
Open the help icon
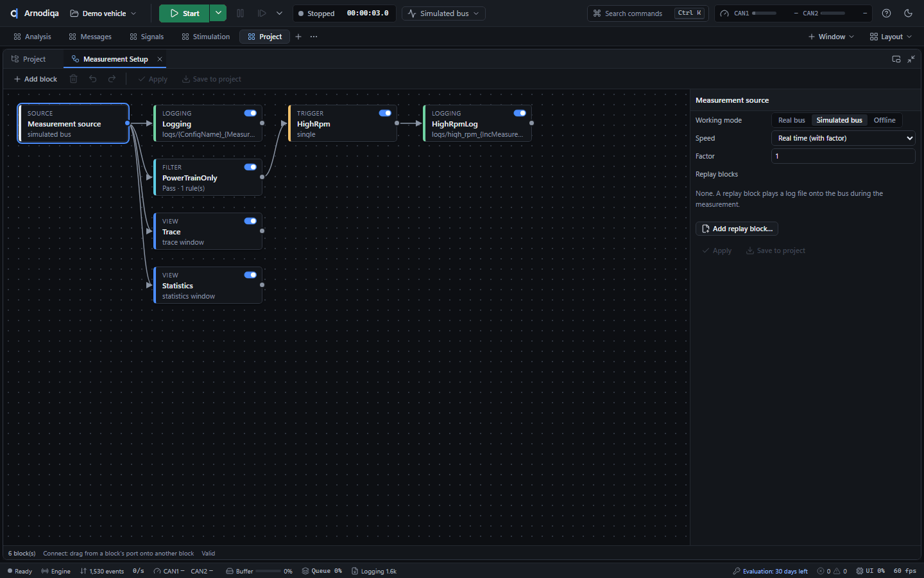coord(886,13)
